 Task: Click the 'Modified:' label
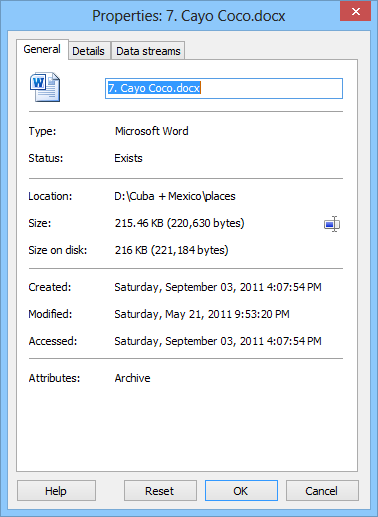click(x=50, y=314)
